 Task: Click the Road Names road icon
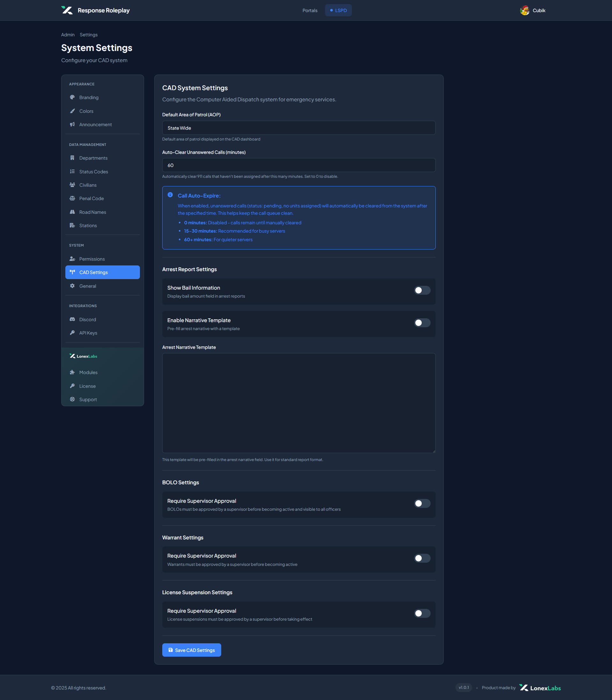(x=72, y=212)
